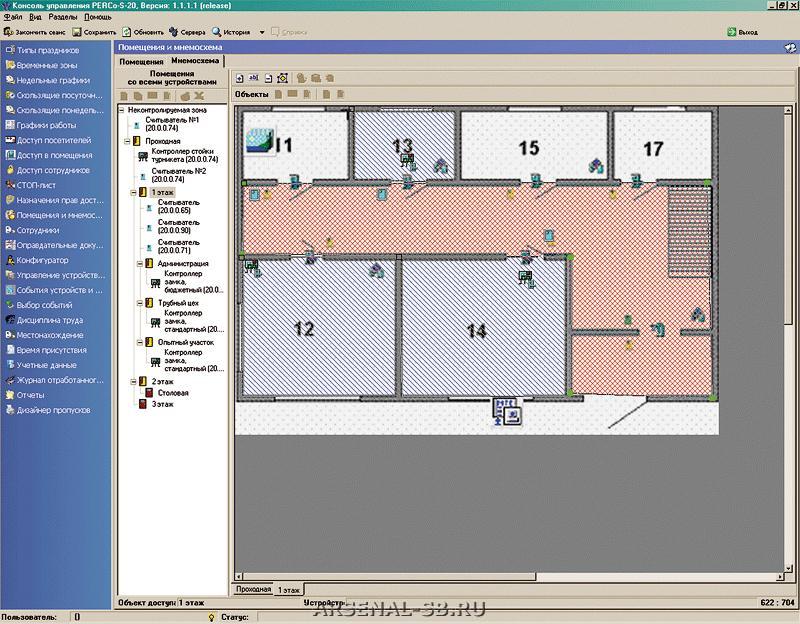800x624 pixels.
Task: Click the camera icon in room 11
Action: point(261,142)
